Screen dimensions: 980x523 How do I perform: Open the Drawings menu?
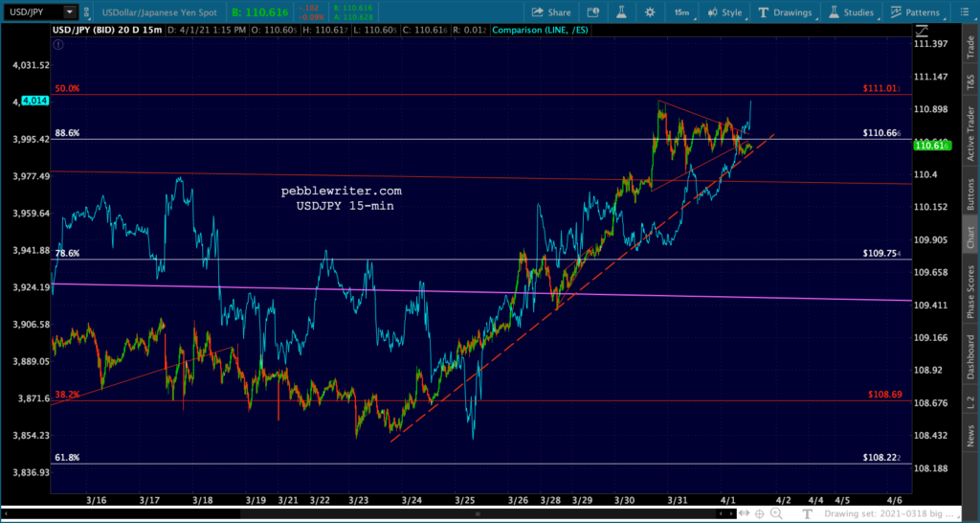point(787,12)
